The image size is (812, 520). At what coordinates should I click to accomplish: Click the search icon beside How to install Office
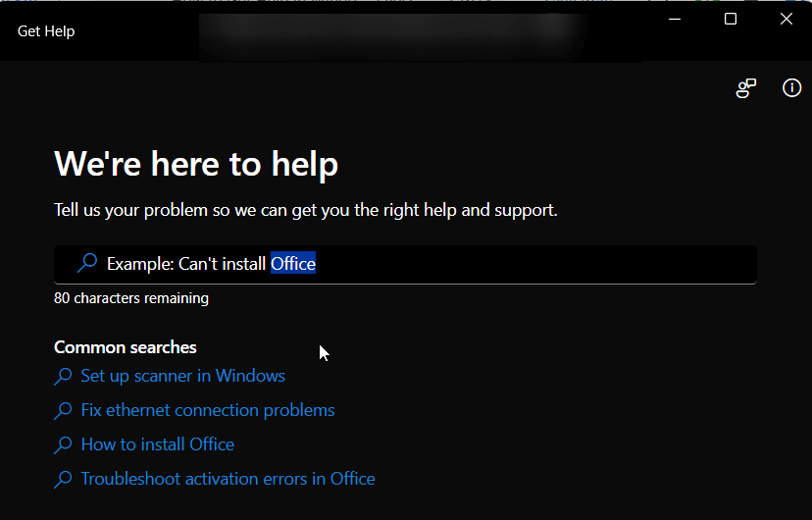click(x=63, y=445)
